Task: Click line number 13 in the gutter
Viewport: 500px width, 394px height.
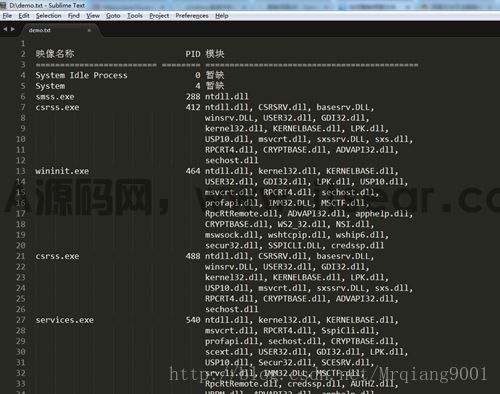Action: 21,171
